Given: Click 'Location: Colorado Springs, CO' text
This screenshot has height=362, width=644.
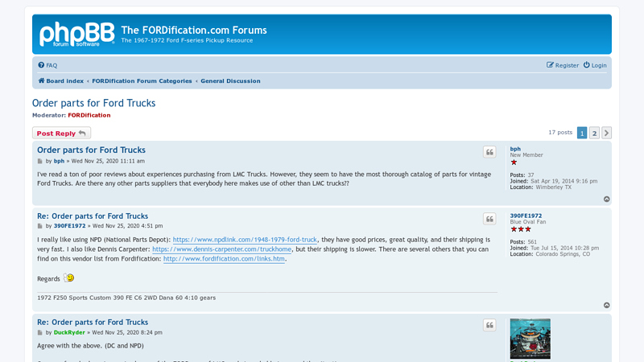Looking at the screenshot, I should click(x=550, y=254).
